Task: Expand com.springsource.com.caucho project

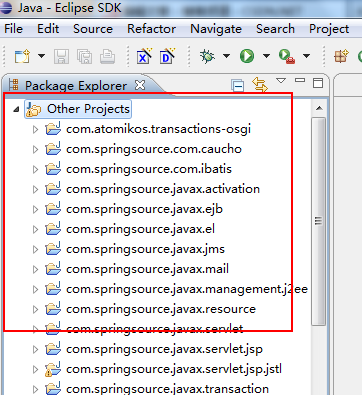Action: pyautogui.click(x=35, y=149)
